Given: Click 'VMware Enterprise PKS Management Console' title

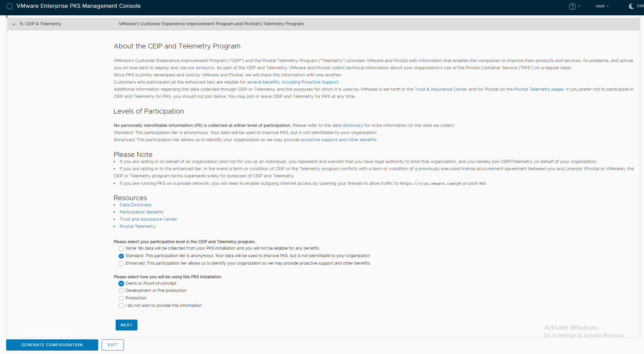Looking at the screenshot, I should tap(78, 6).
